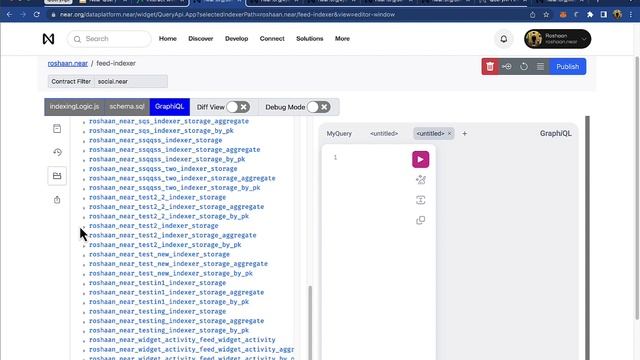Viewport: 640px width, 360px height.
Task: Select roshaan_near_test2_indexer_storage
Action: (x=153, y=226)
